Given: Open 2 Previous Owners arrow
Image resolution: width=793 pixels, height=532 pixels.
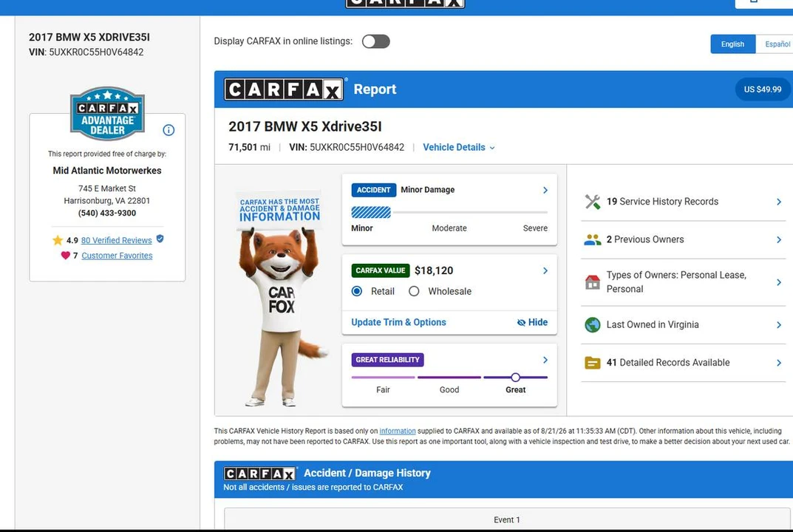Looking at the screenshot, I should (779, 239).
